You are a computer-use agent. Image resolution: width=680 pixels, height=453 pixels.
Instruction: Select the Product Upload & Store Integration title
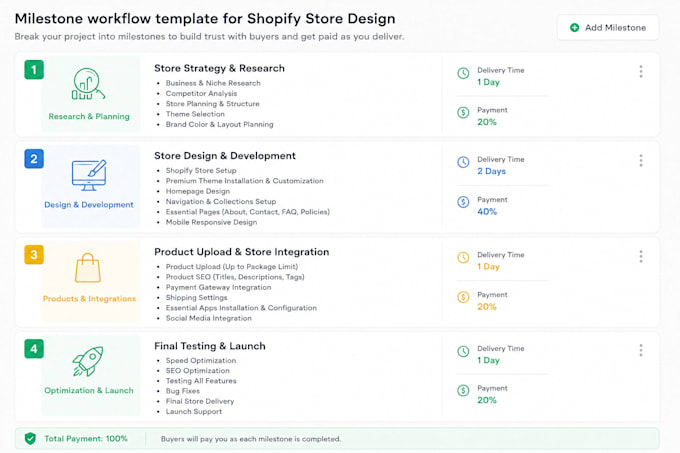click(242, 252)
